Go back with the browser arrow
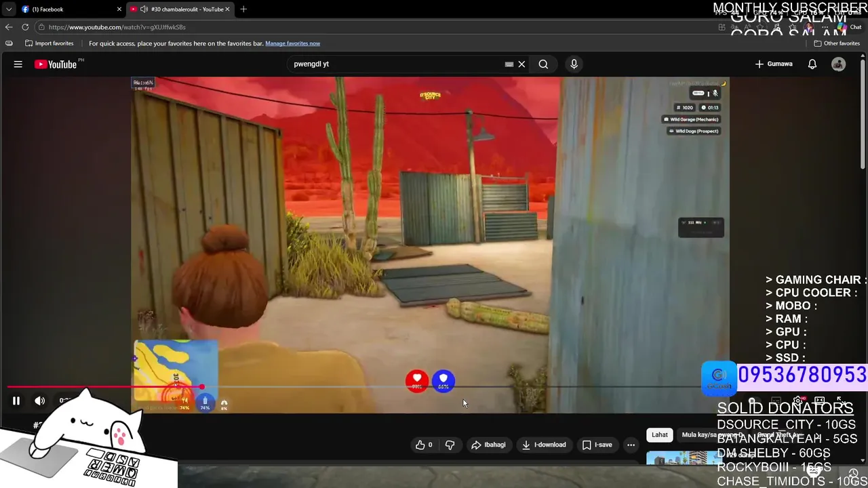This screenshot has width=868, height=488. 9,27
